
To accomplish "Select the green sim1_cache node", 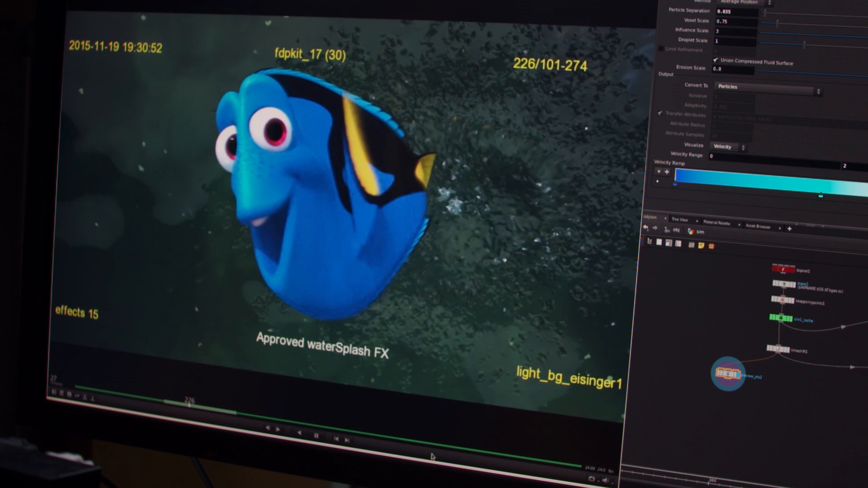I will click(781, 318).
